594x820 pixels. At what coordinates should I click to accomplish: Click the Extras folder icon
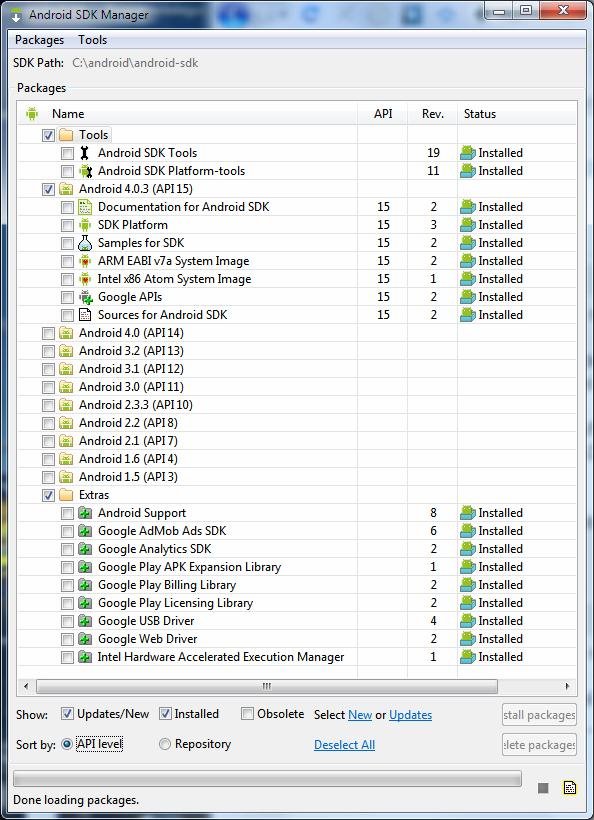click(x=66, y=495)
